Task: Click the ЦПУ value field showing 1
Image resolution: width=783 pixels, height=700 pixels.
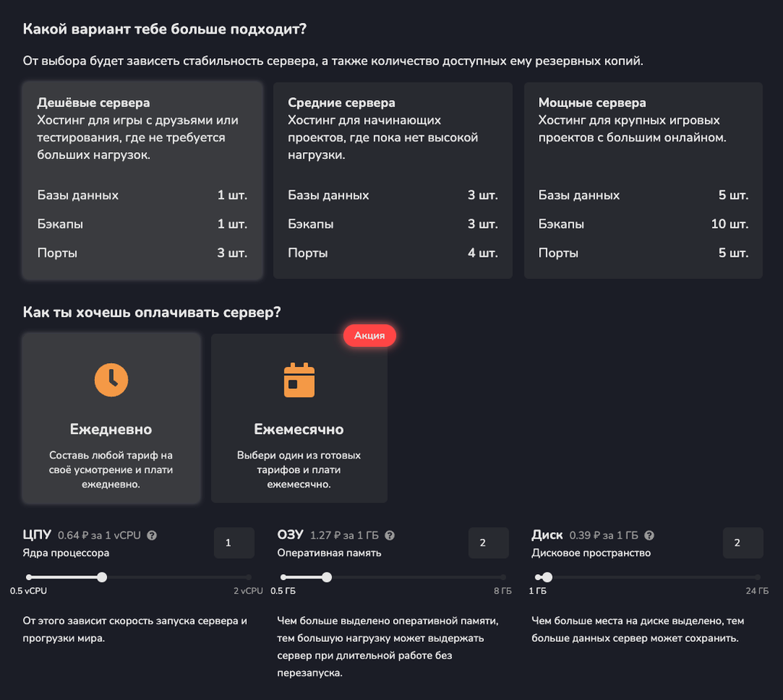Action: click(234, 543)
